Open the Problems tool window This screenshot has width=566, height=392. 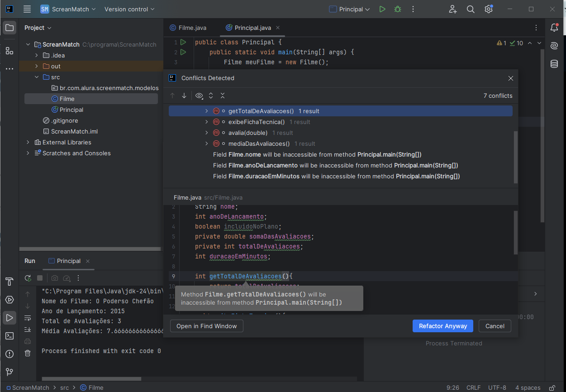(10, 354)
